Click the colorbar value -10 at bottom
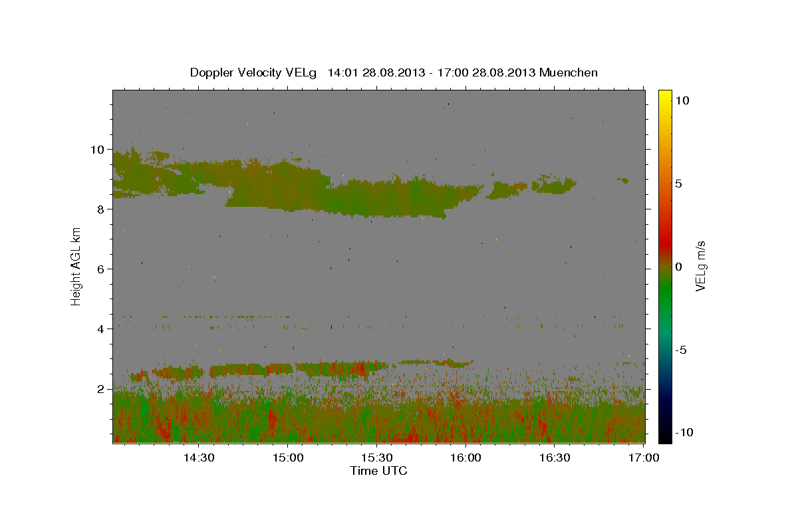Image resolution: width=798 pixels, height=532 pixels. pos(684,432)
